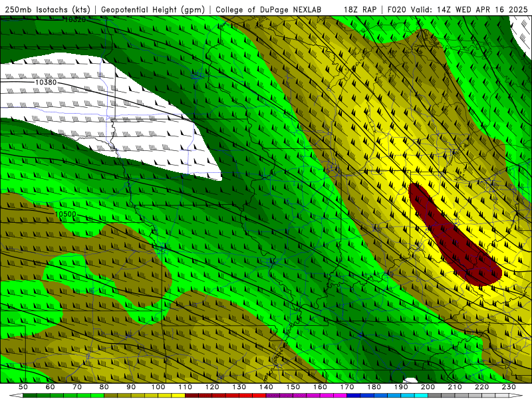532x399 pixels.
Task: Click the "Geopotential Height (gpm)" title text
Action: (x=153, y=9)
